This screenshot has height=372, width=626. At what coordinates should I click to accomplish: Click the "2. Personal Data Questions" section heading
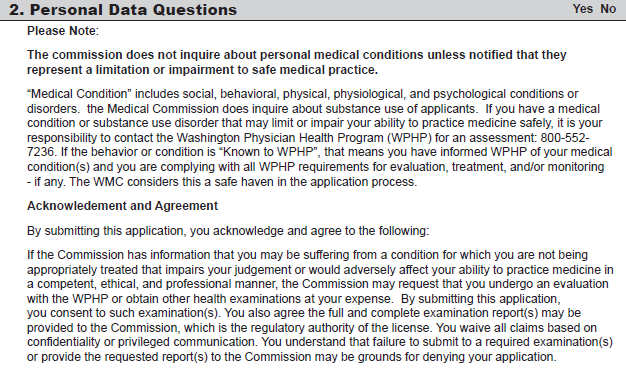click(x=123, y=10)
